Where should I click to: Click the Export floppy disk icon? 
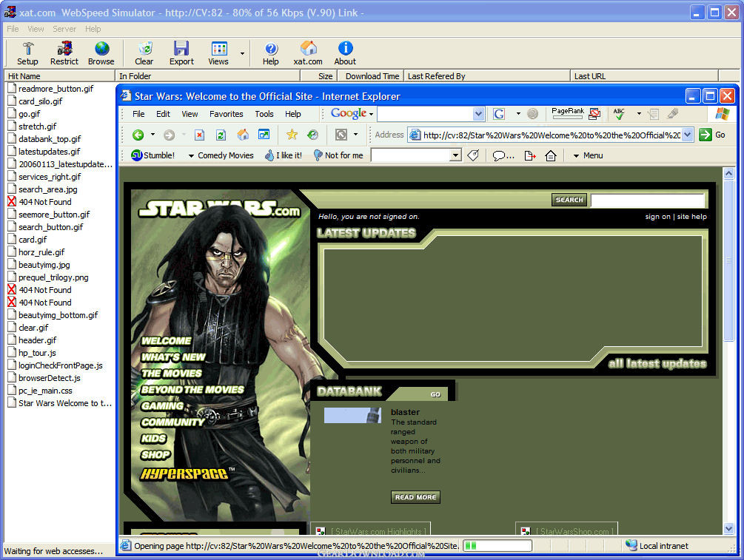pos(181,53)
